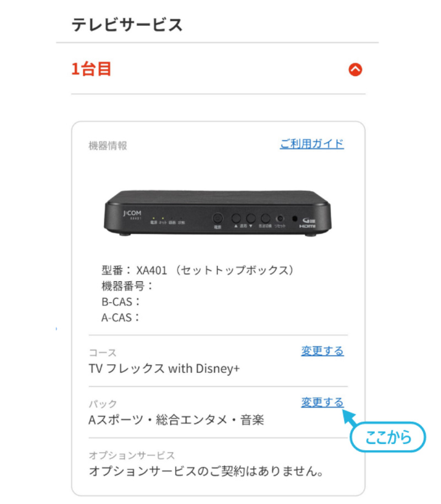
Task: Click the 1台目 heading
Action: [92, 69]
